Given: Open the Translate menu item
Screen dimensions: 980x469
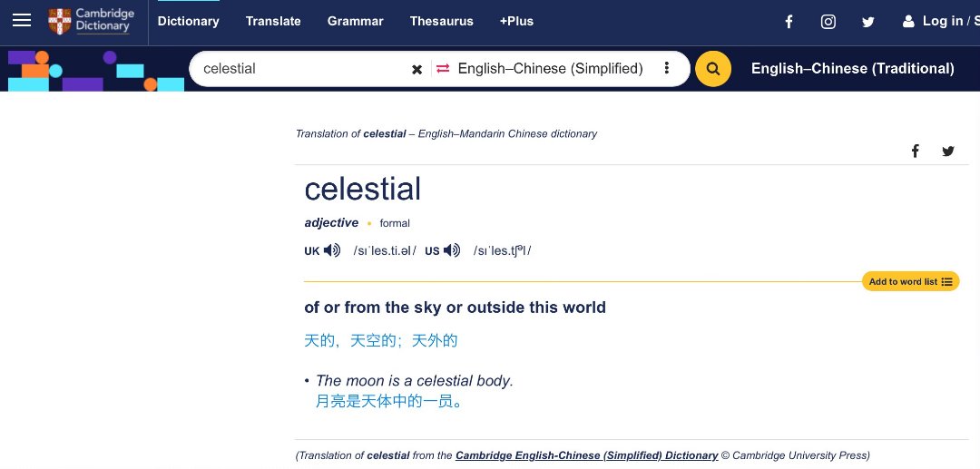Looking at the screenshot, I should [x=273, y=21].
